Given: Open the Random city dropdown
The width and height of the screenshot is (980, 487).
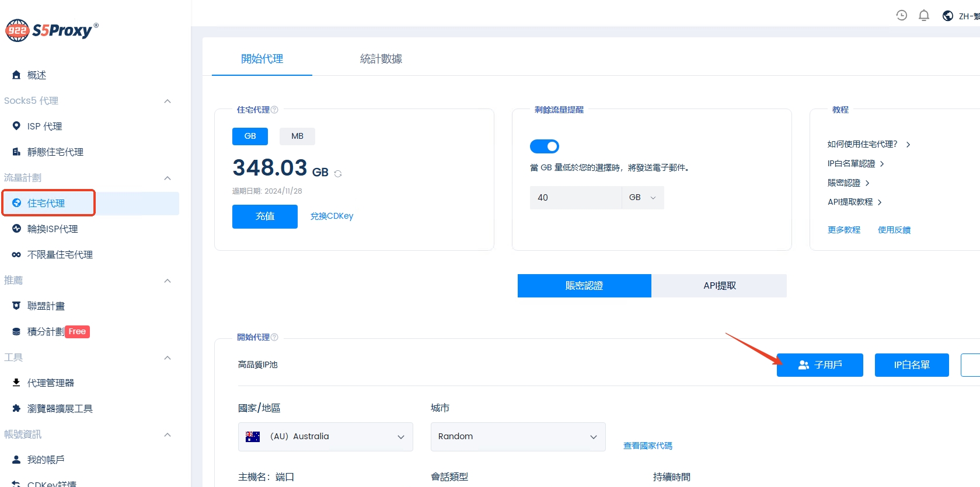Looking at the screenshot, I should click(518, 437).
